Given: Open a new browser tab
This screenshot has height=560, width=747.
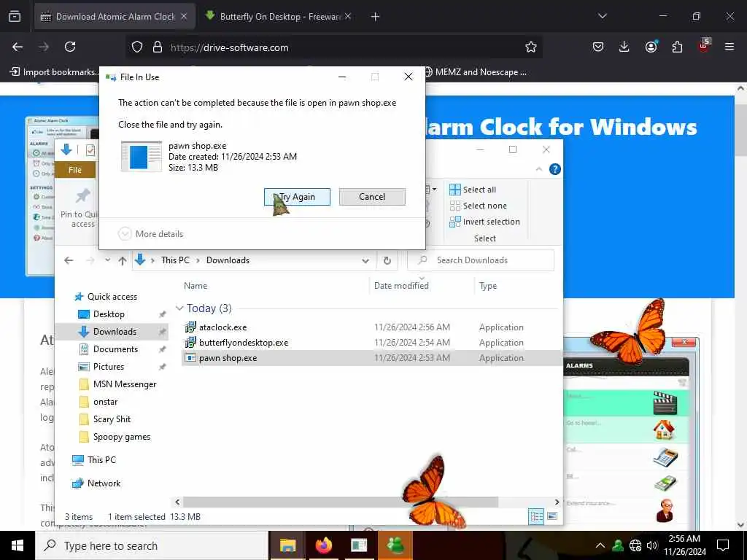Looking at the screenshot, I should click(x=376, y=17).
